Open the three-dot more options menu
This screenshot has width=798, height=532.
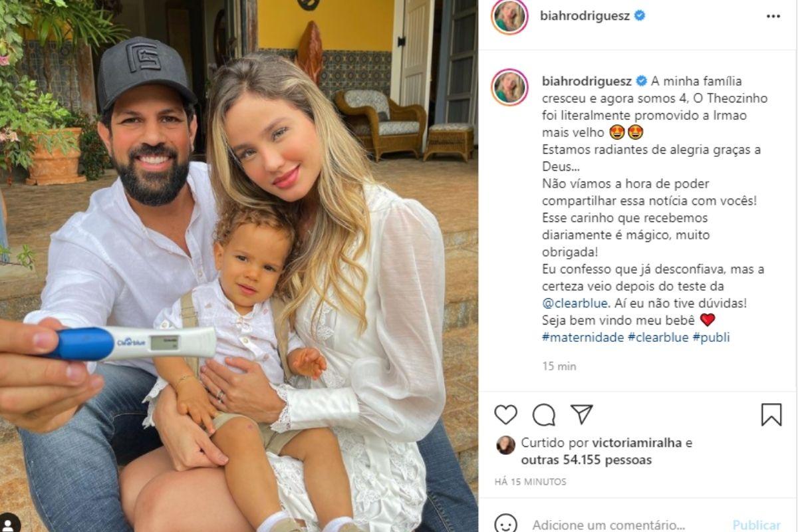tap(773, 16)
